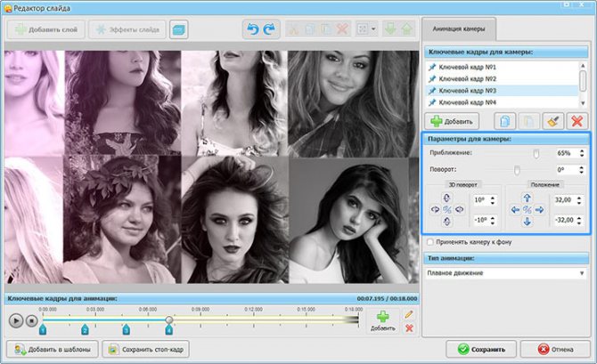
Task: Click the green 'Сохранить' button
Action: pos(482,349)
